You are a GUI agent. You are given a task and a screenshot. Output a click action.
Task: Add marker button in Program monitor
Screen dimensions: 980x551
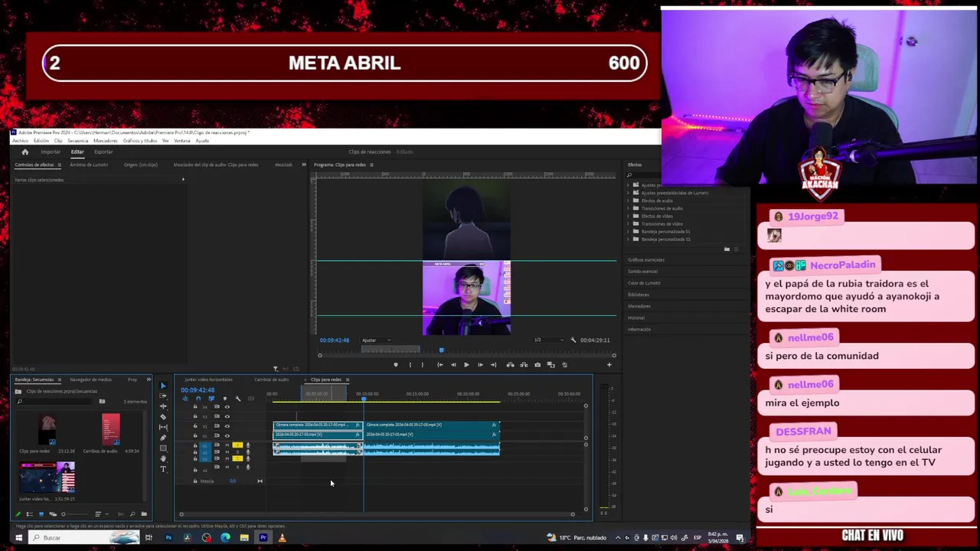click(x=396, y=365)
